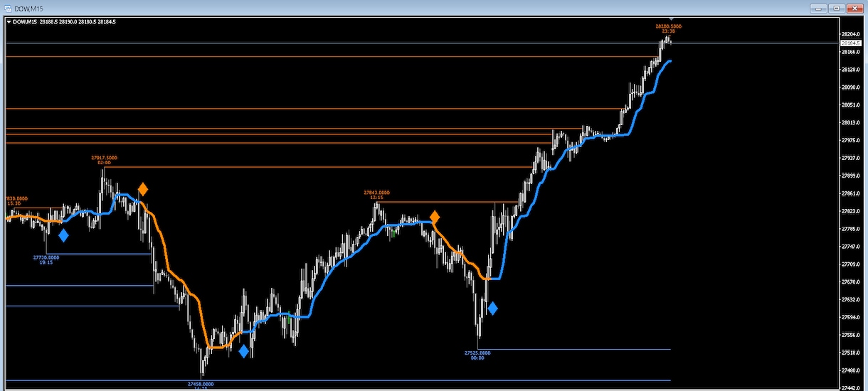This screenshot has height=391, width=868.
Task: Click the blue 27458.0000 low label at the chart bottom
Action: (x=201, y=384)
